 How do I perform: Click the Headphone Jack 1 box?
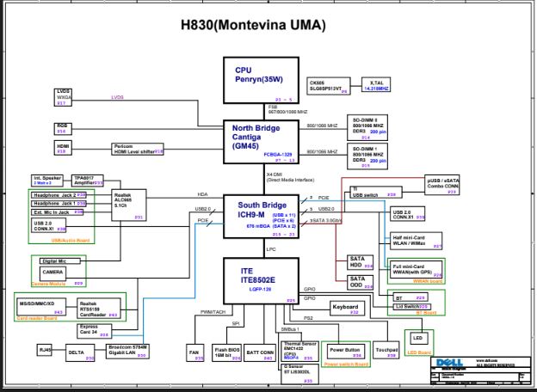pyautogui.click(x=59, y=204)
